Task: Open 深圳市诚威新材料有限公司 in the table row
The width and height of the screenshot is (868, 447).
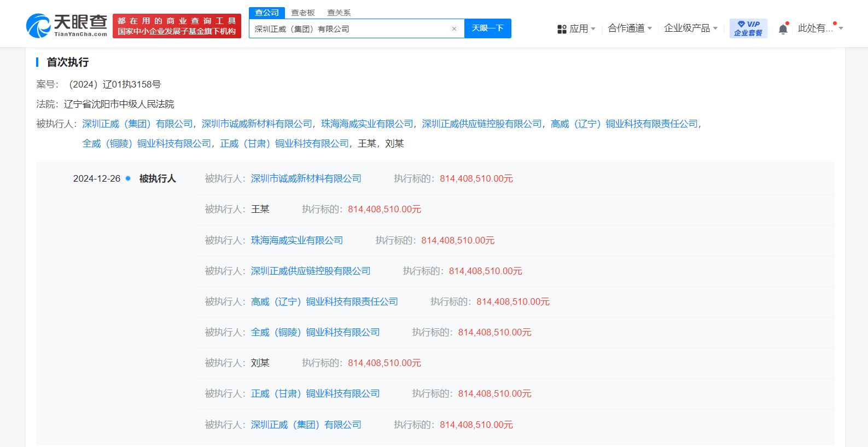Action: tap(306, 179)
